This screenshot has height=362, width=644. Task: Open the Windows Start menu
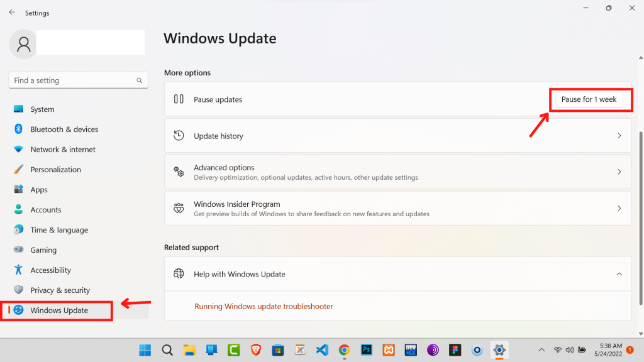[x=145, y=350]
